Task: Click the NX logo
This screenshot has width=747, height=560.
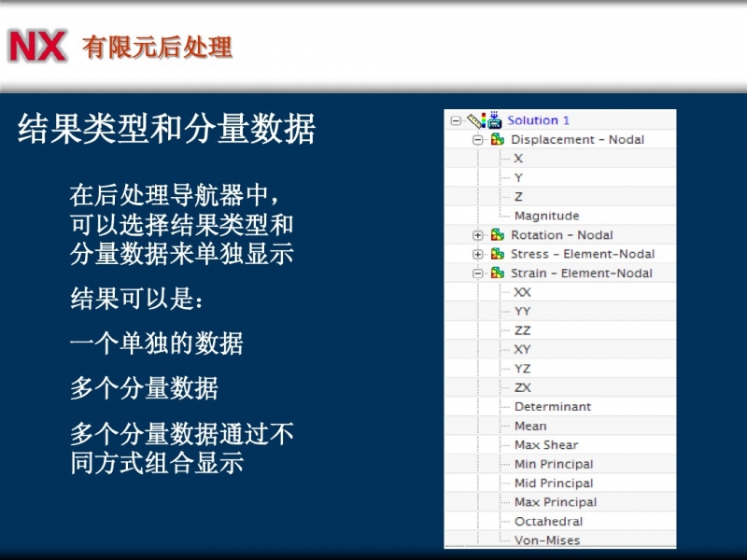Action: (x=37, y=47)
